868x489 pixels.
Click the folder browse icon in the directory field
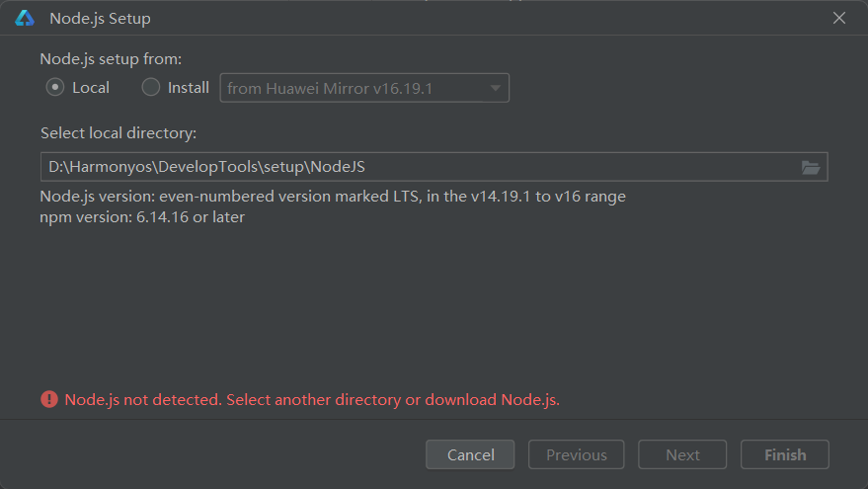click(811, 167)
